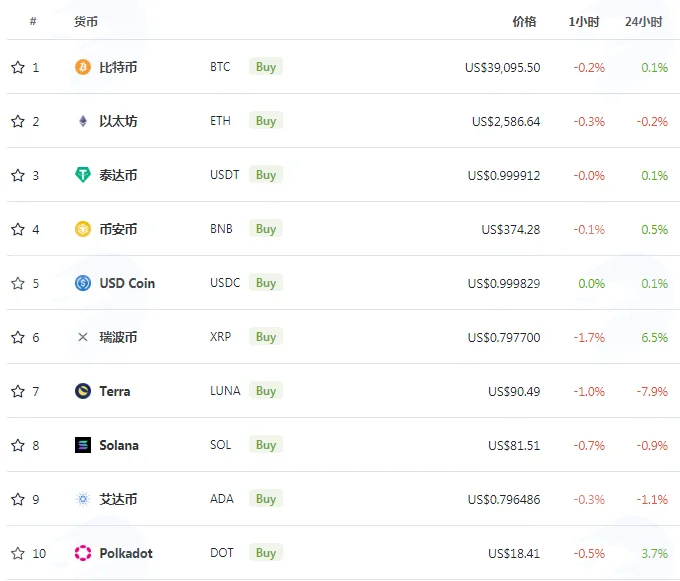The width and height of the screenshot is (680, 581).
Task: Sort by the 价格 column header
Action: 524,22
